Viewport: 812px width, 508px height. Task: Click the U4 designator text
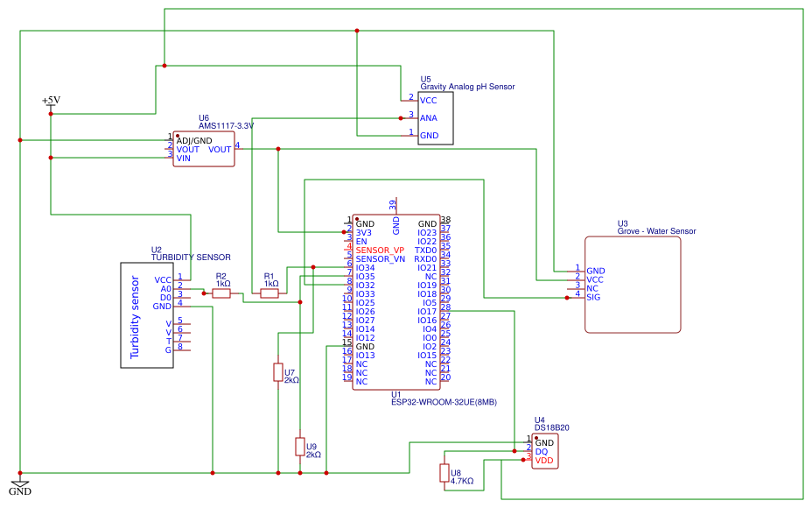coord(540,420)
